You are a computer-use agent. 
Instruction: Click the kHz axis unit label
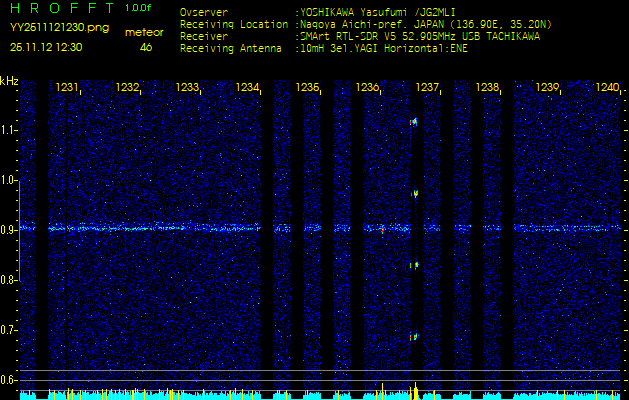[x=9, y=81]
